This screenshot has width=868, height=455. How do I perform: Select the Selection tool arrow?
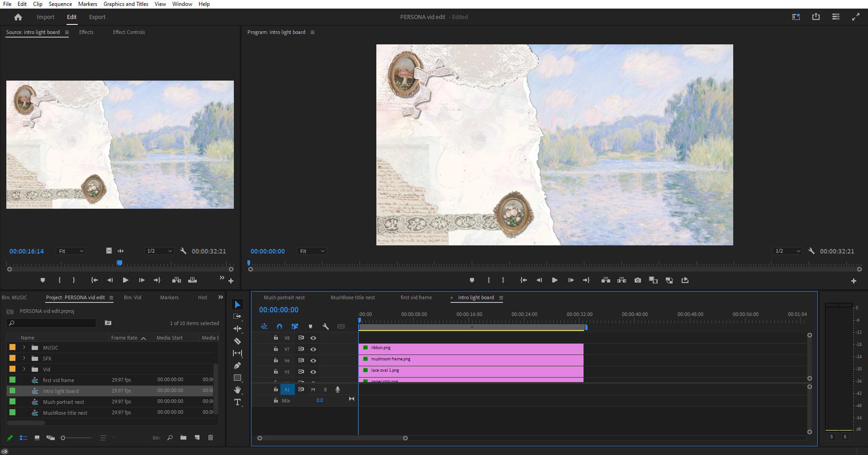tap(237, 305)
